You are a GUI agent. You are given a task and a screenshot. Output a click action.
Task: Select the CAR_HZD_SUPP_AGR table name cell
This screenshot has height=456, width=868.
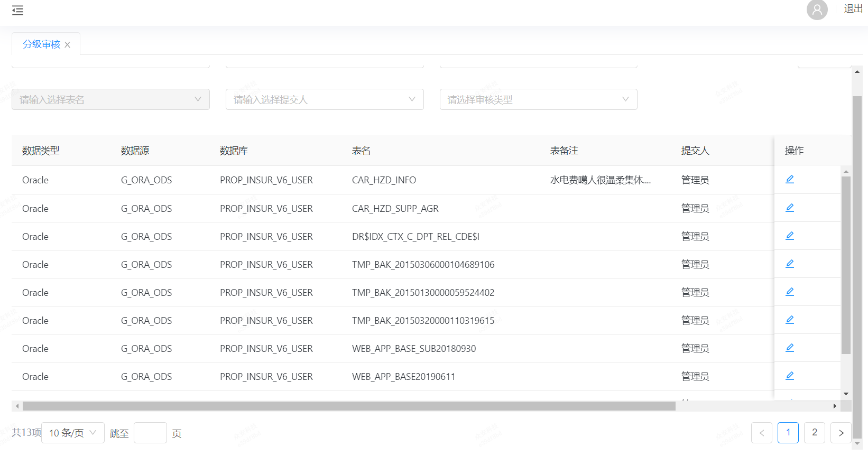point(395,209)
